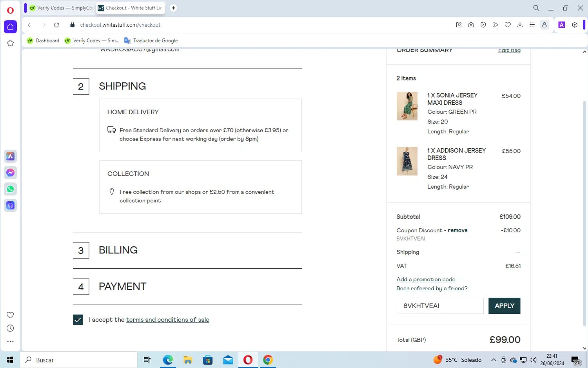The height and width of the screenshot is (368, 588).
Task: Open browser downloads icon
Action: [520, 25]
